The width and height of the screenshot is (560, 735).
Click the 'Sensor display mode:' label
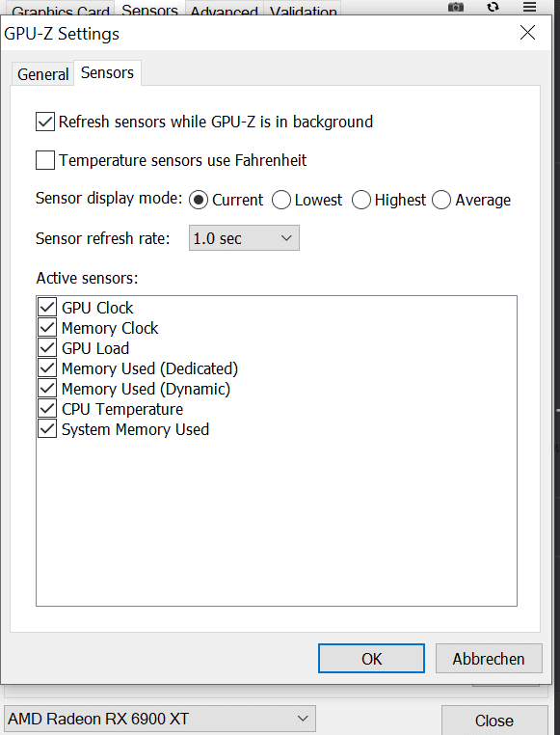(109, 199)
